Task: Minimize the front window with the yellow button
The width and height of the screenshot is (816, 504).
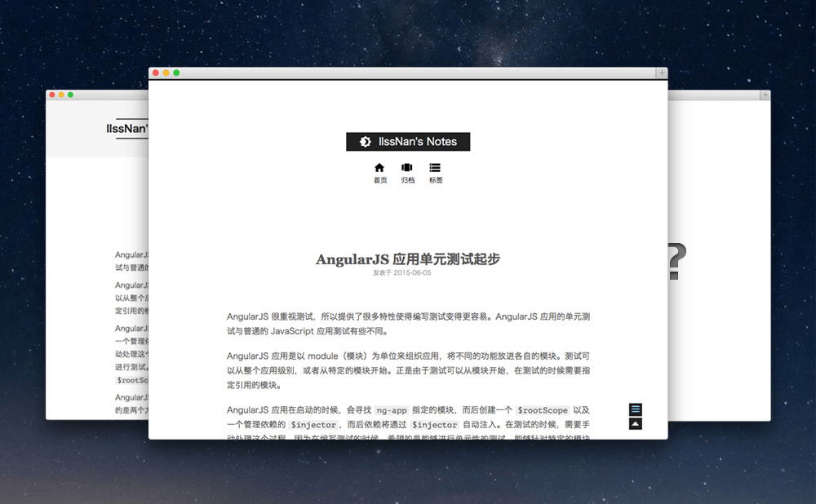Action: point(166,73)
